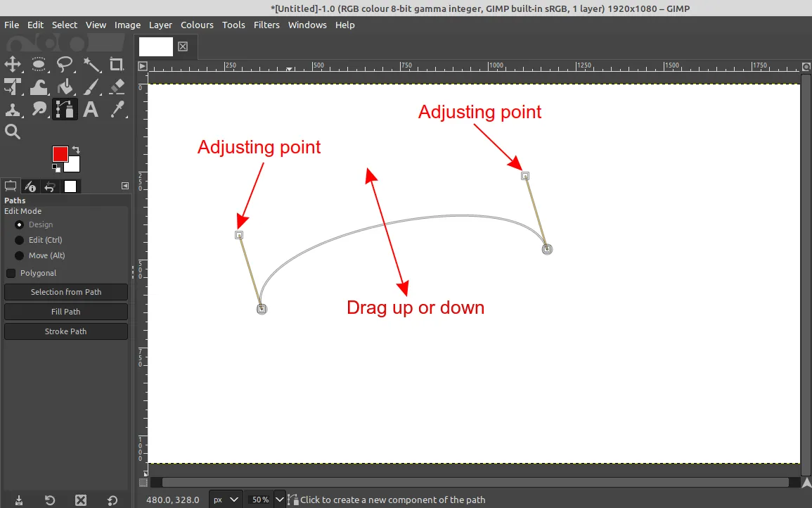Click the Stroke Path button
The image size is (812, 508).
(x=66, y=331)
